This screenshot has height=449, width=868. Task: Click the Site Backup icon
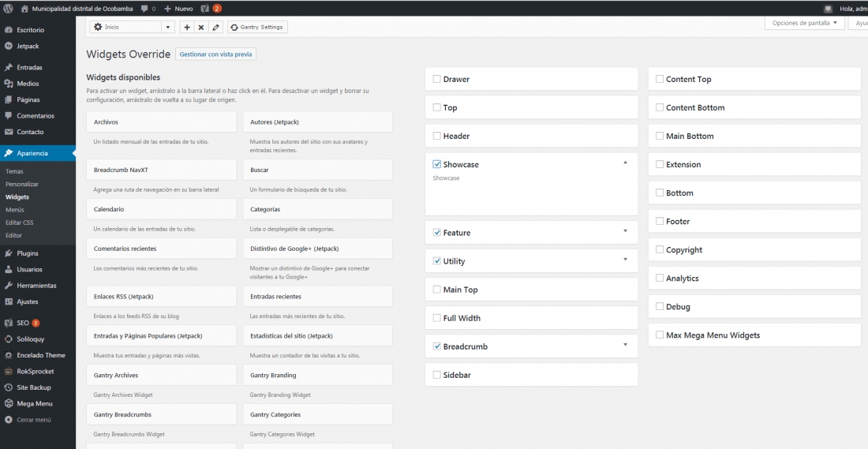(9, 387)
